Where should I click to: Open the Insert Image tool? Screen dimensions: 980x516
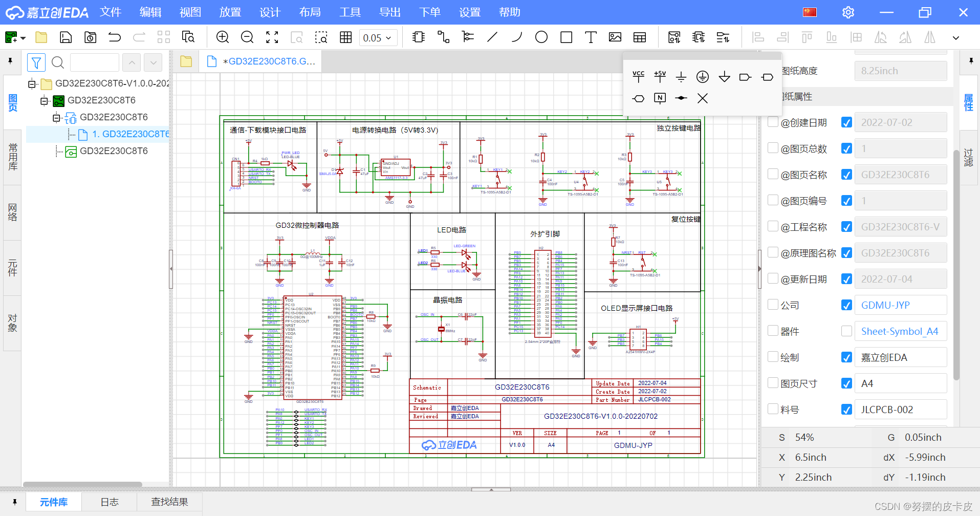pyautogui.click(x=615, y=37)
